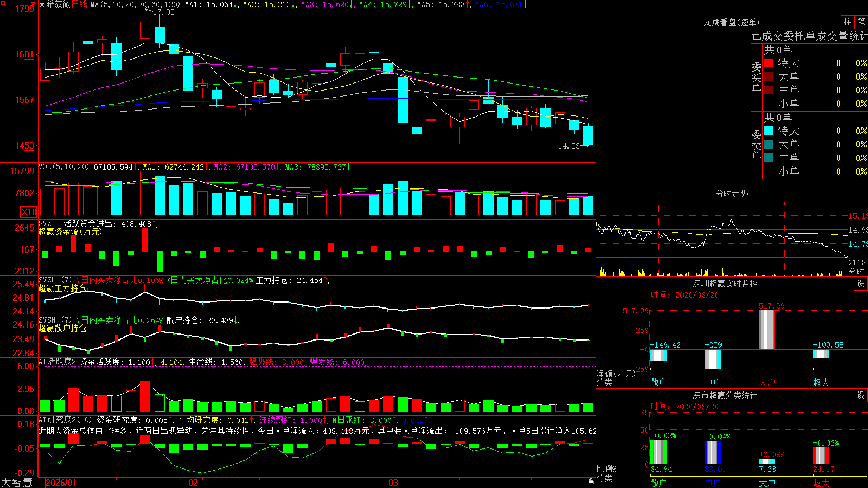Image resolution: width=868 pixels, height=488 pixels.
Task: Click the dark red 大单 swatch under 委买单
Action: pos(768,76)
